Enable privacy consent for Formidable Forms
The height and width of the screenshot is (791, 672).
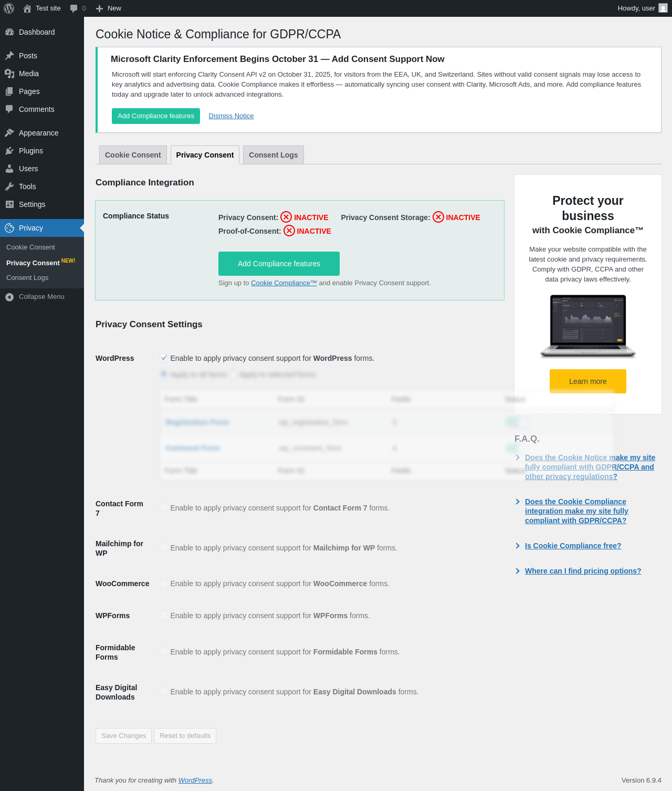click(x=164, y=652)
